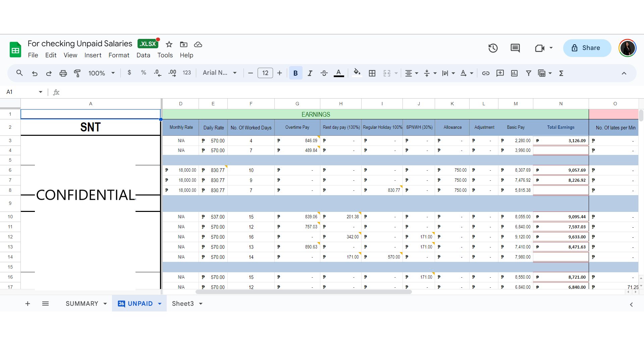Toggle italic formatting
This screenshot has height=342, width=644.
310,73
